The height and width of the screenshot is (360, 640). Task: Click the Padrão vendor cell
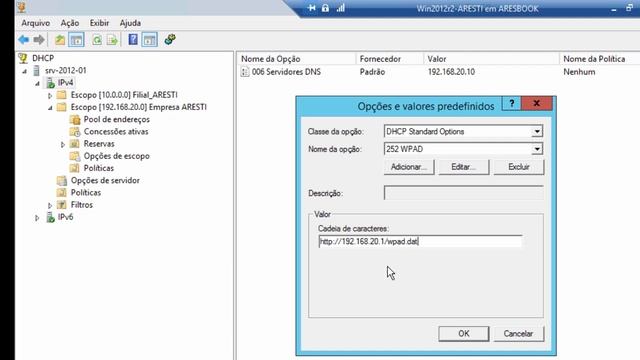pyautogui.click(x=372, y=72)
